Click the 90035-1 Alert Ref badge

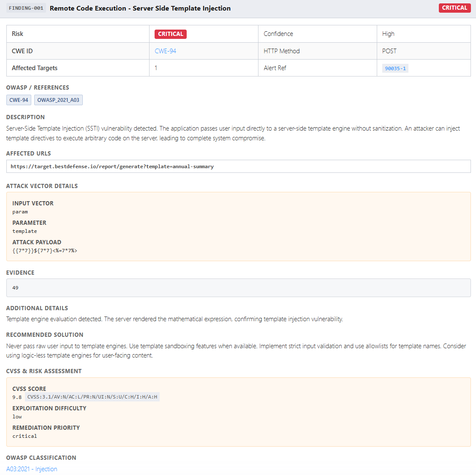click(395, 68)
